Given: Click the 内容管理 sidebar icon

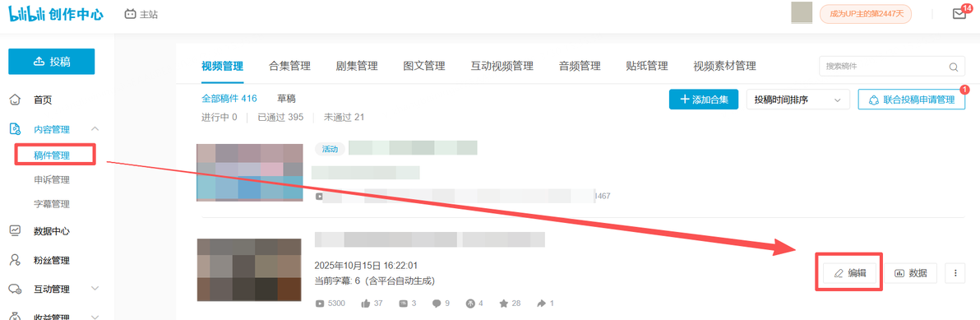Looking at the screenshot, I should tap(16, 129).
